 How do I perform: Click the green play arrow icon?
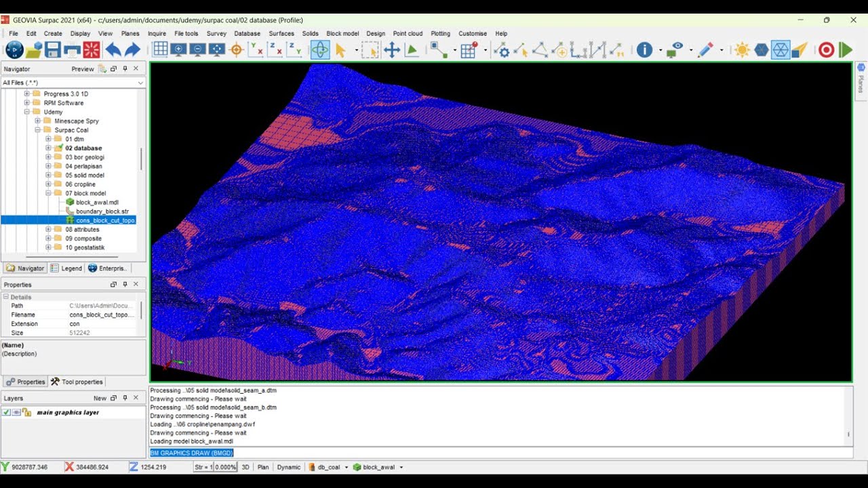(x=846, y=49)
